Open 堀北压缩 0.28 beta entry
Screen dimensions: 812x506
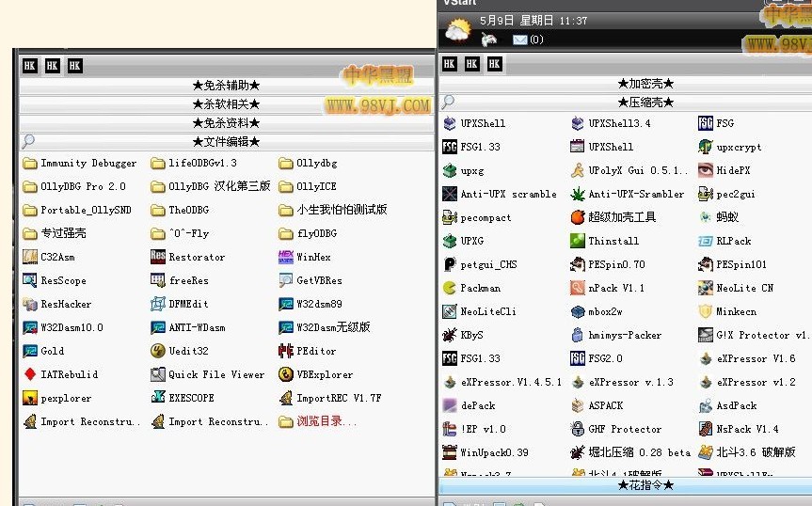click(640, 452)
